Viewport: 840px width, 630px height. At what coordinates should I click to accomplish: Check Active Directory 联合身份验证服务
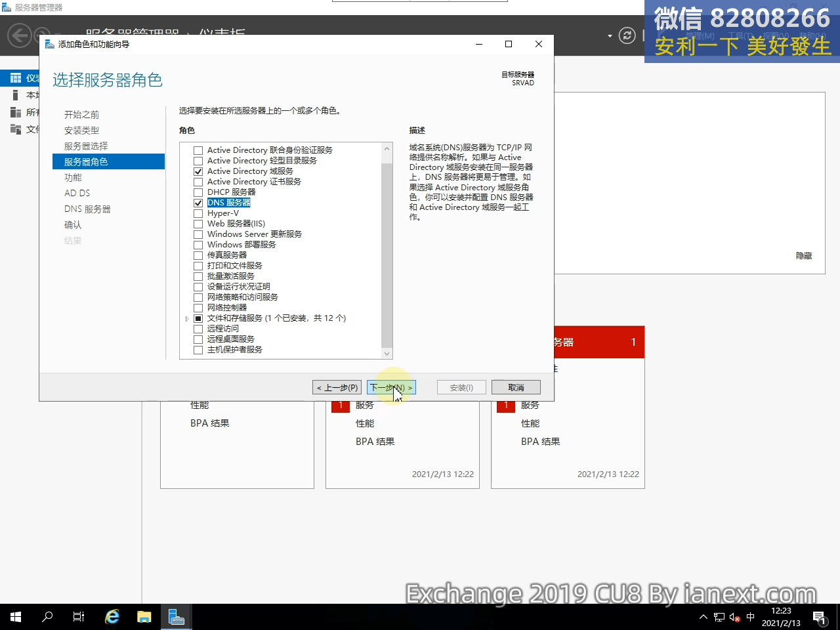[x=198, y=150]
